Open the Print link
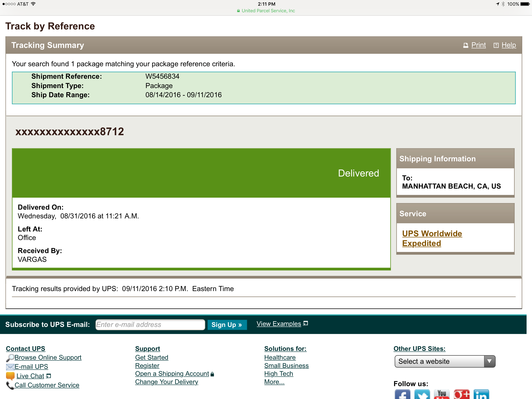532x399 pixels. [478, 45]
